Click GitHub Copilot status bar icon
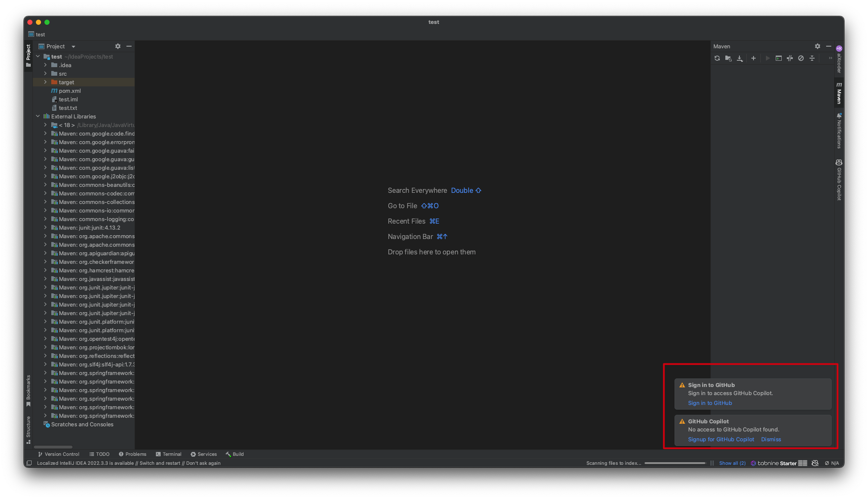 coord(815,463)
